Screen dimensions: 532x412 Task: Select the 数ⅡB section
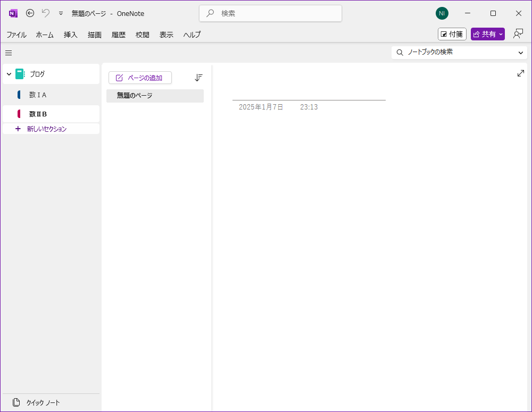pos(38,114)
